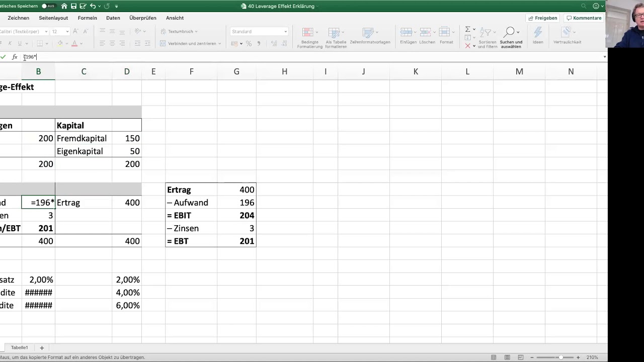Center text horizontally in the cell
644x362 pixels.
(112, 44)
